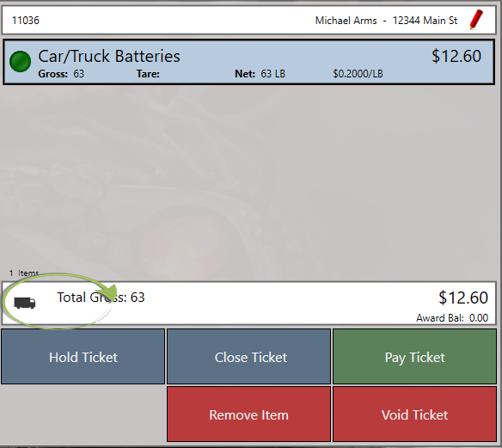Click the $12.60 item price
This screenshot has height=448, width=502.
point(456,56)
